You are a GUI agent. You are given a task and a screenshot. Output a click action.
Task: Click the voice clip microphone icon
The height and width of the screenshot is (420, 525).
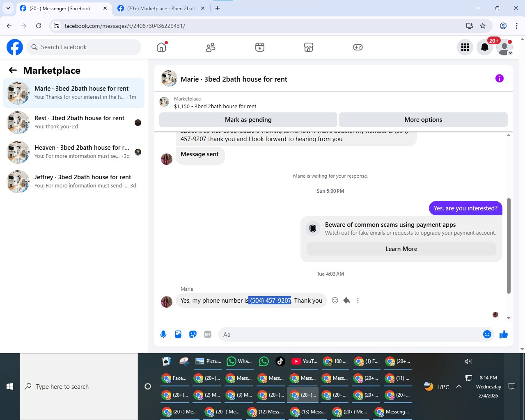[163, 334]
